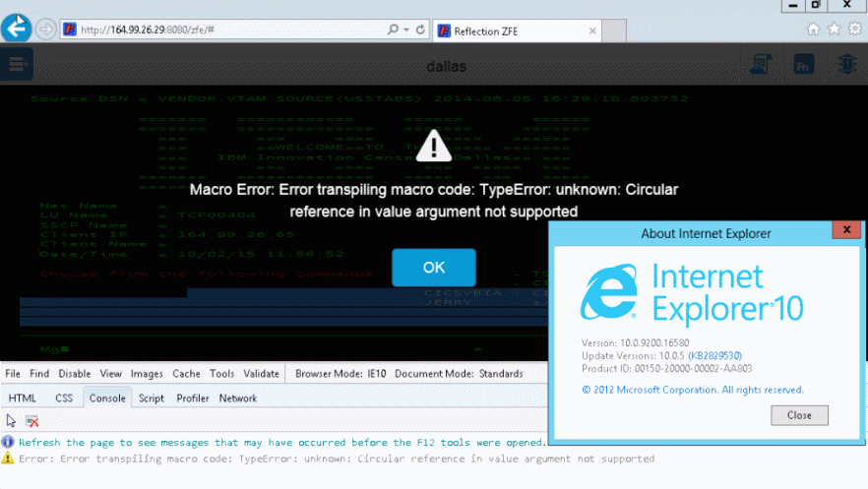The width and height of the screenshot is (868, 489).
Task: Restore down the browser window
Action: (816, 5)
